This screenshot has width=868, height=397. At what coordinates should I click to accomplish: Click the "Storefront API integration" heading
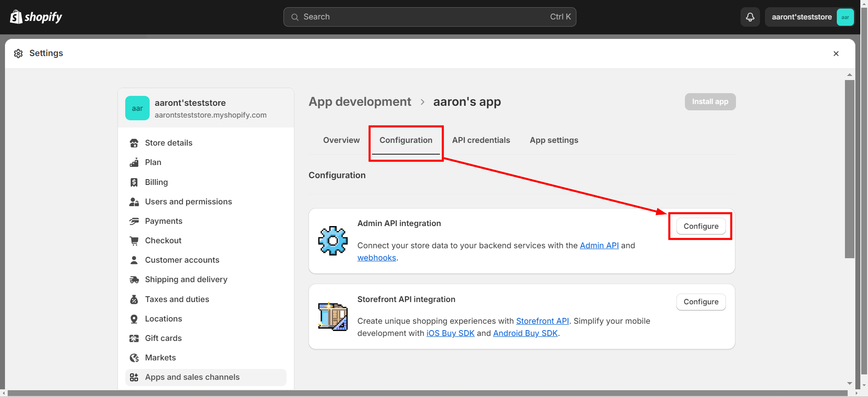406,299
